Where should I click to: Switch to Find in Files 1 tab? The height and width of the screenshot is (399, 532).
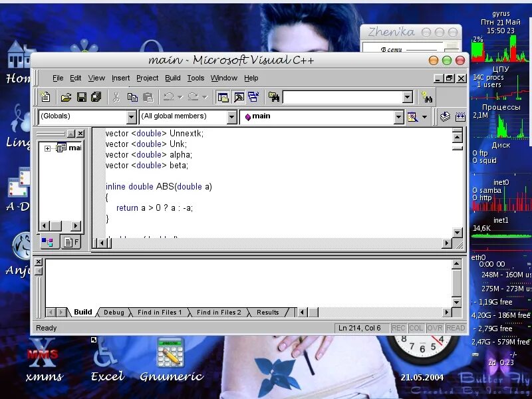pos(160,312)
